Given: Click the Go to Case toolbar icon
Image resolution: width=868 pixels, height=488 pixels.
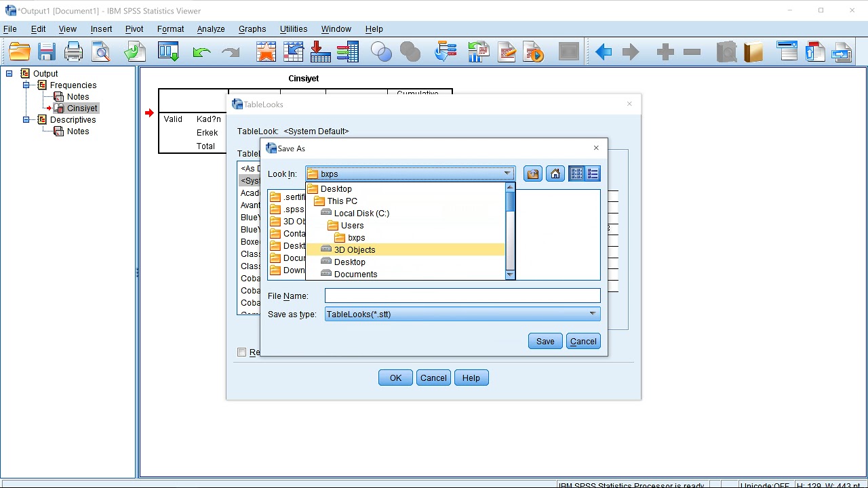Looking at the screenshot, I should tap(293, 52).
